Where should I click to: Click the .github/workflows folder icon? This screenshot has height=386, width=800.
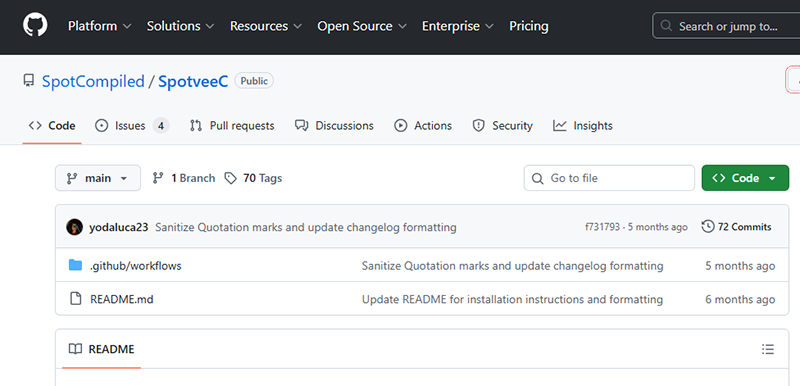point(75,265)
